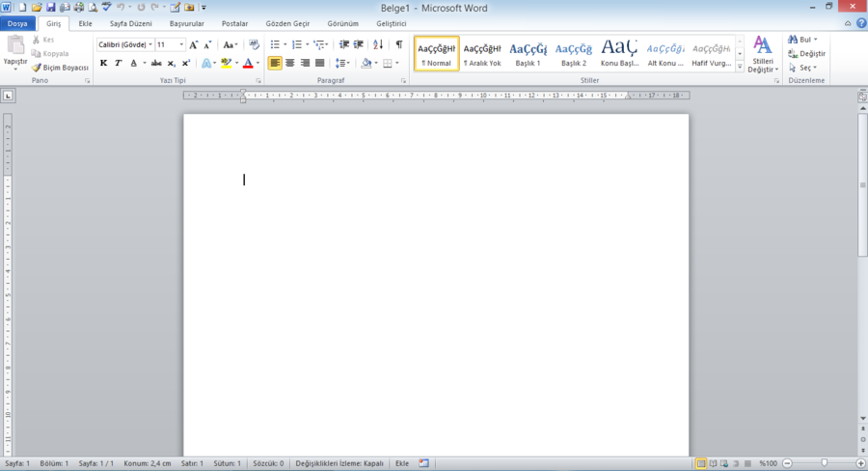Click Sözcük: 0 word count in status bar
Screen dimensions: 868x471
(268, 463)
